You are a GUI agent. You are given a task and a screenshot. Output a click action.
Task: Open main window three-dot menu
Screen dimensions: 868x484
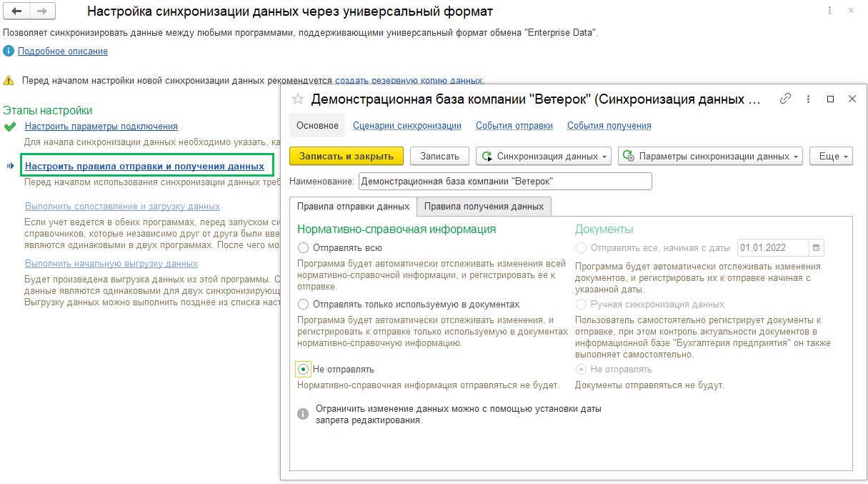829,11
